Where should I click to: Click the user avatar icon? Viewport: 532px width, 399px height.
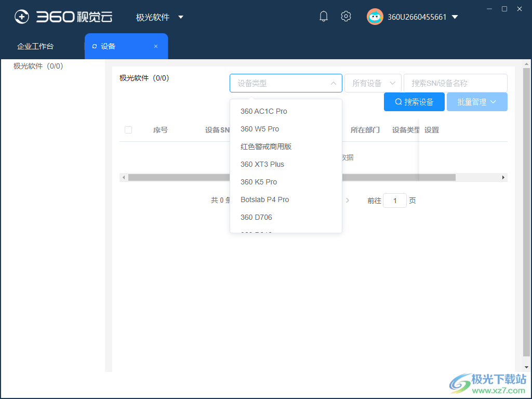375,17
